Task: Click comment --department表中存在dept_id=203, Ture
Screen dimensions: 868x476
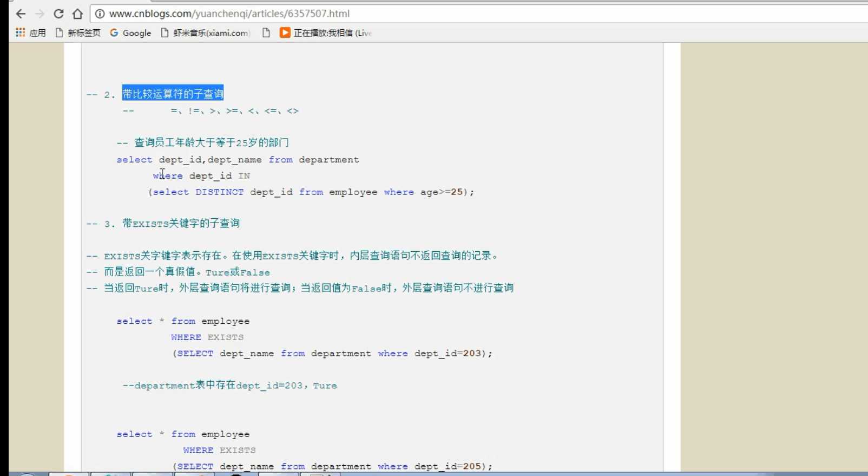Action: 230,386
